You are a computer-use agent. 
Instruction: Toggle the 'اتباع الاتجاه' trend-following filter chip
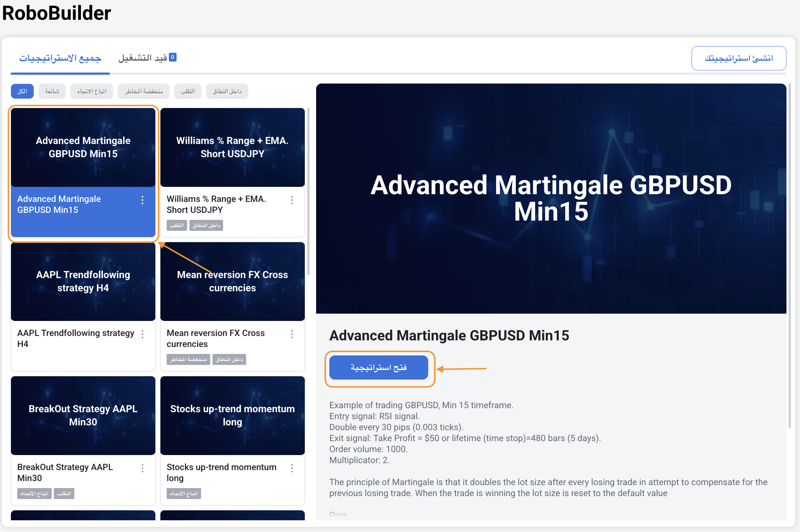coord(92,91)
